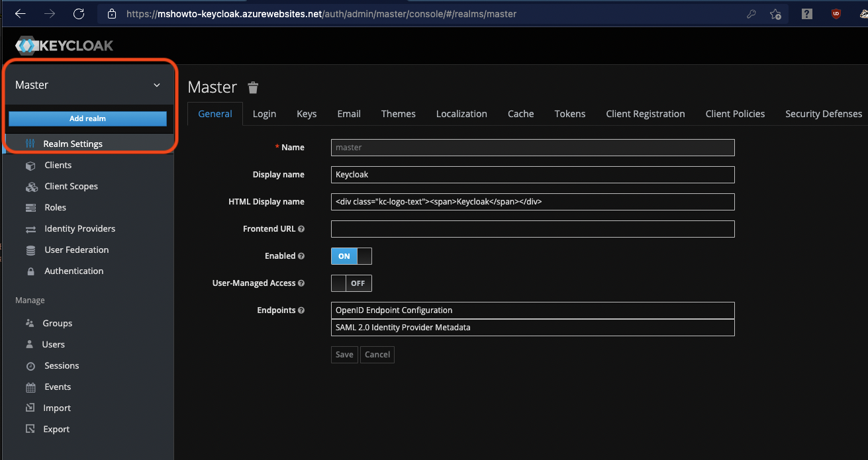
Task: Click the Users person icon
Action: [x=30, y=344]
